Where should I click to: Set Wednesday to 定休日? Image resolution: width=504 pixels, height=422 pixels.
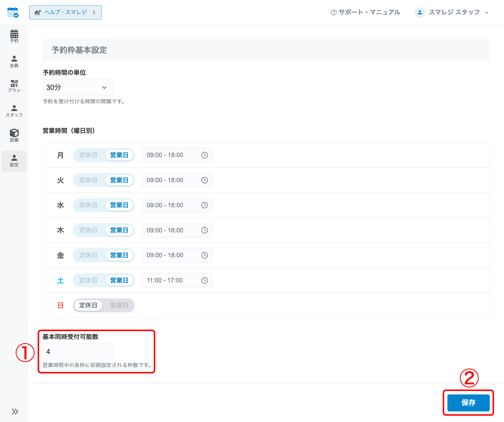pyautogui.click(x=88, y=205)
